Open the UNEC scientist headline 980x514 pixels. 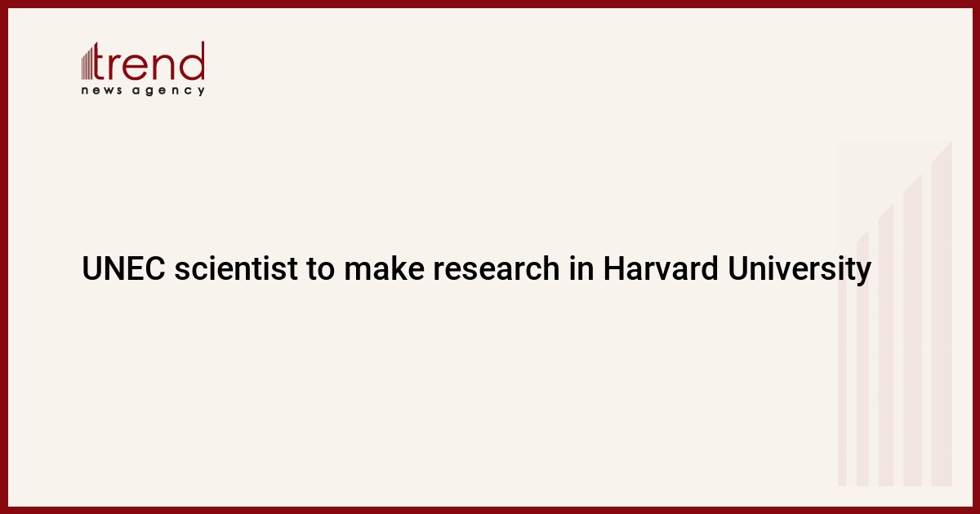476,269
